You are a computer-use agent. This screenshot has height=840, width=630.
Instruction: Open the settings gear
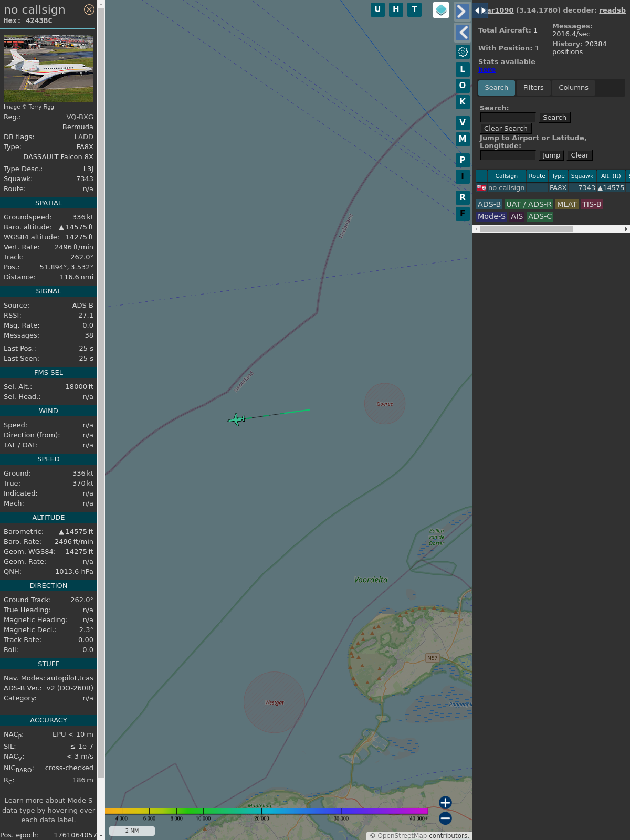tap(463, 51)
